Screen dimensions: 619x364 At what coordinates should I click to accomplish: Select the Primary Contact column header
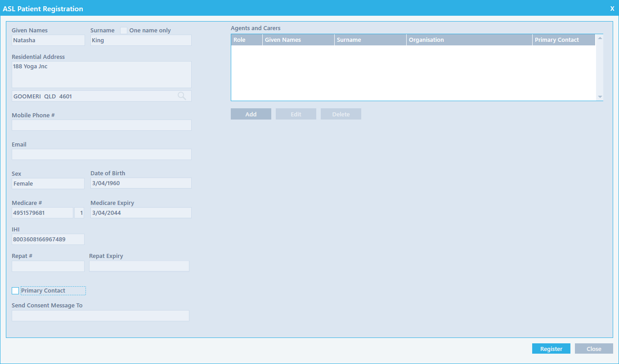click(563, 40)
